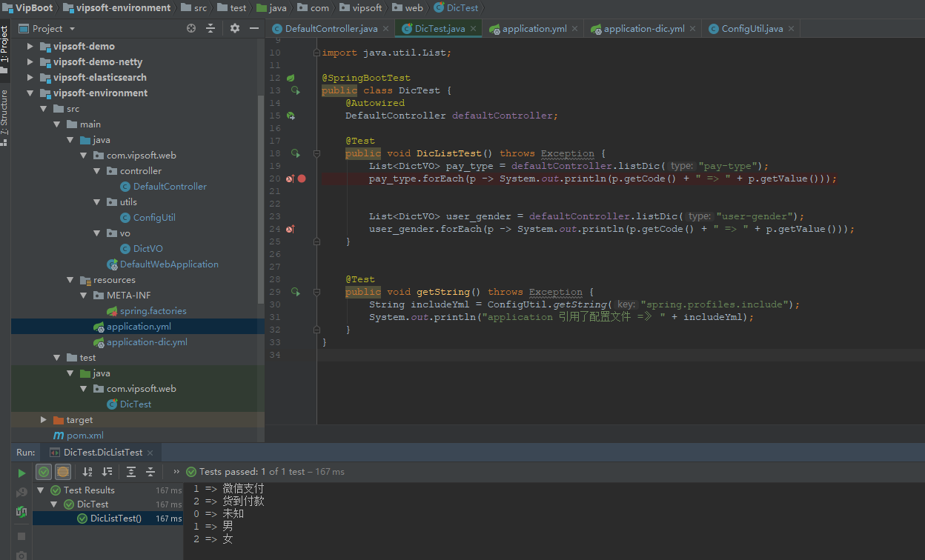
Task: Click the run gutter icon beside getString method
Action: coord(295,292)
